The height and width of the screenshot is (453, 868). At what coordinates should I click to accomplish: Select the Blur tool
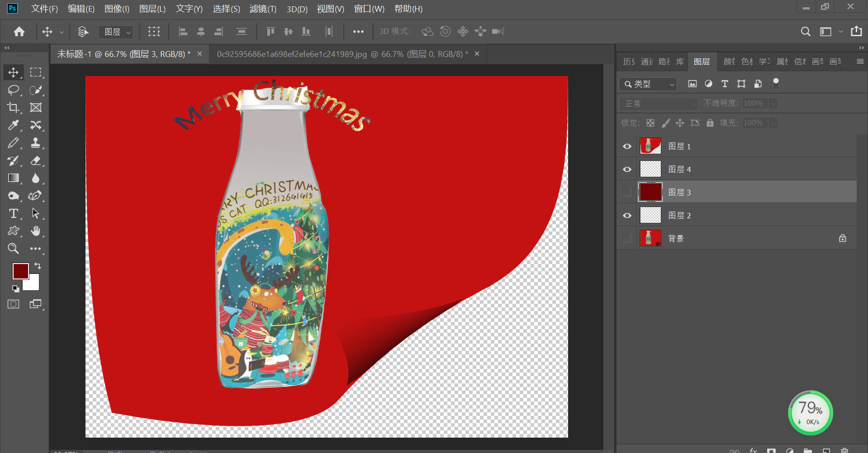36,178
